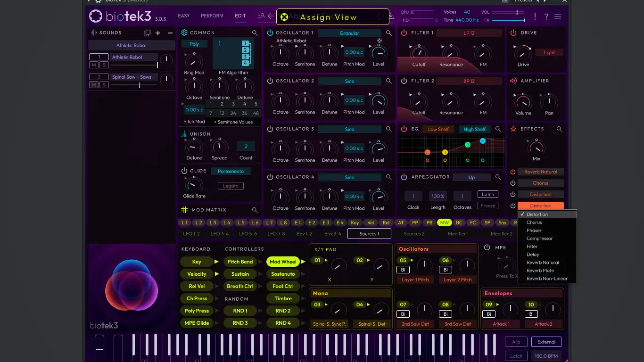The width and height of the screenshot is (644, 362).
Task: Click the Mod Matrix grid icon
Action: click(184, 210)
